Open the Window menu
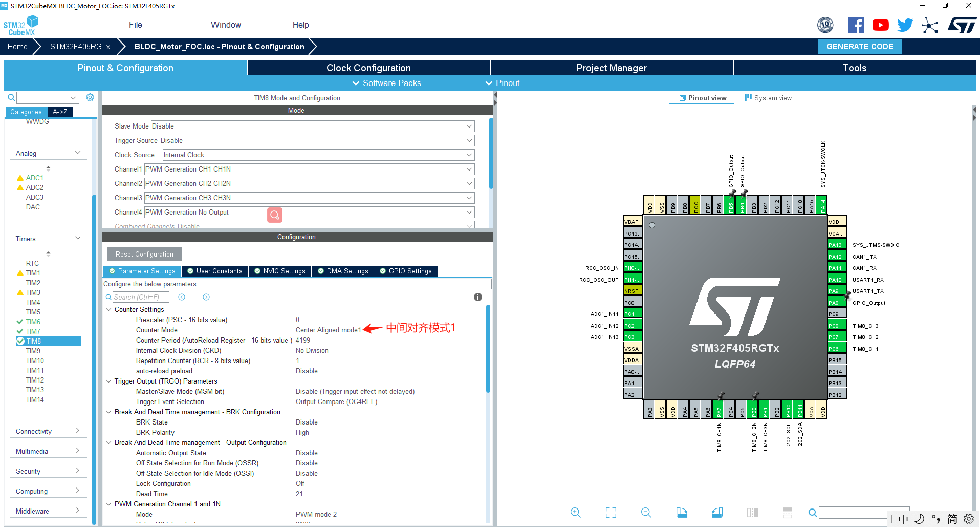 226,25
